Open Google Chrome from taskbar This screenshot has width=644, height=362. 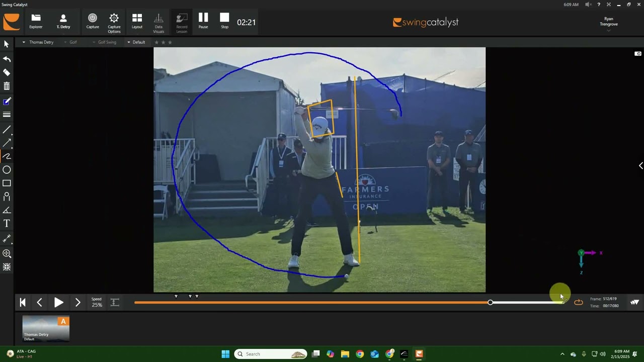(360, 354)
